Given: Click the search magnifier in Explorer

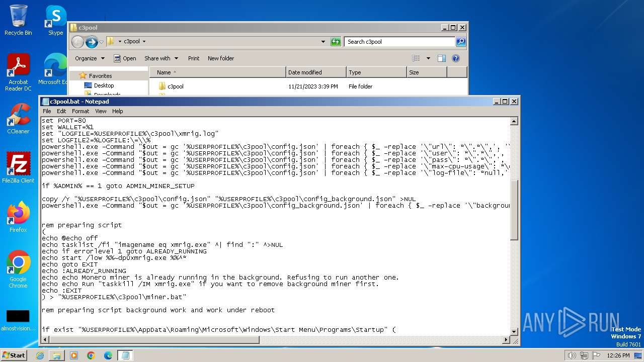Looking at the screenshot, I should [x=460, y=42].
